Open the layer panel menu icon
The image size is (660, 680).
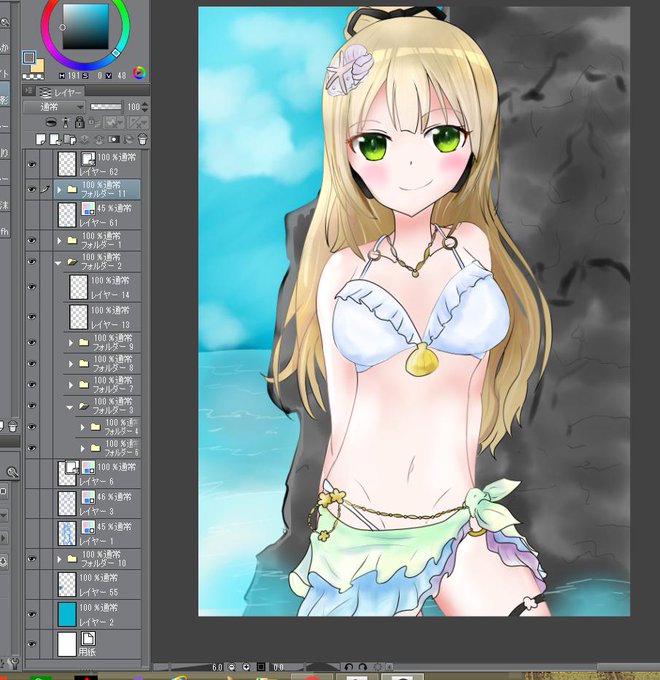tap(29, 91)
